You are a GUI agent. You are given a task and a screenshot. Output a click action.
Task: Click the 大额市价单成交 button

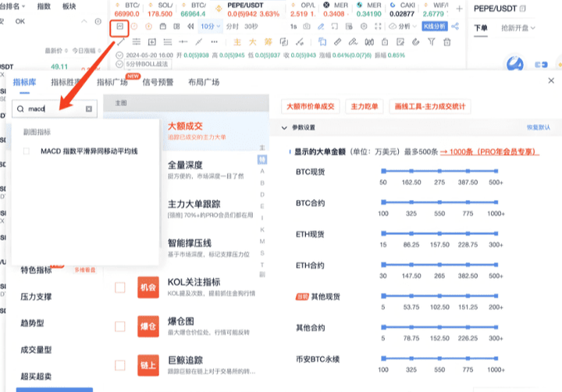pyautogui.click(x=311, y=106)
